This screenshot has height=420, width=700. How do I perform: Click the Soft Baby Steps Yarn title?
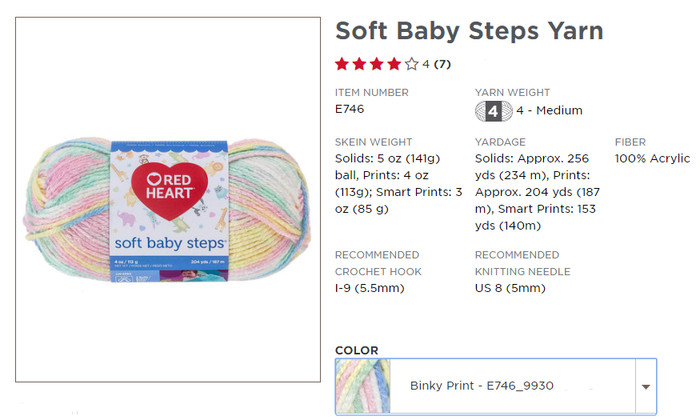click(x=469, y=31)
